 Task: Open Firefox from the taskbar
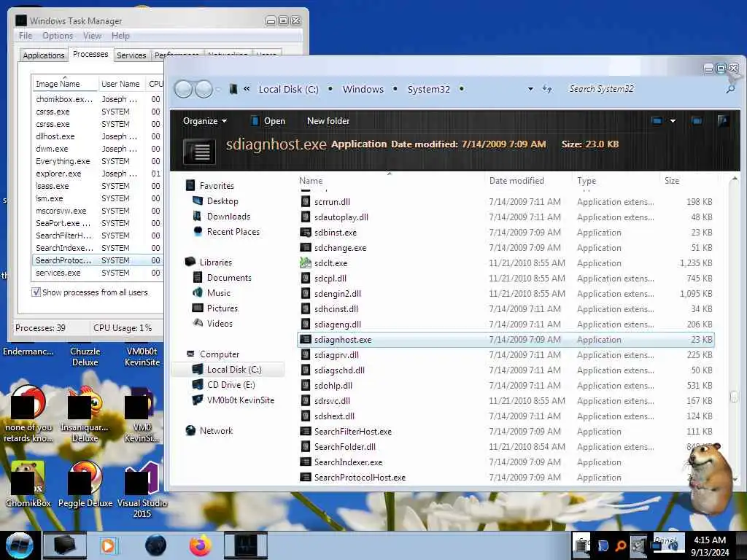[201, 545]
